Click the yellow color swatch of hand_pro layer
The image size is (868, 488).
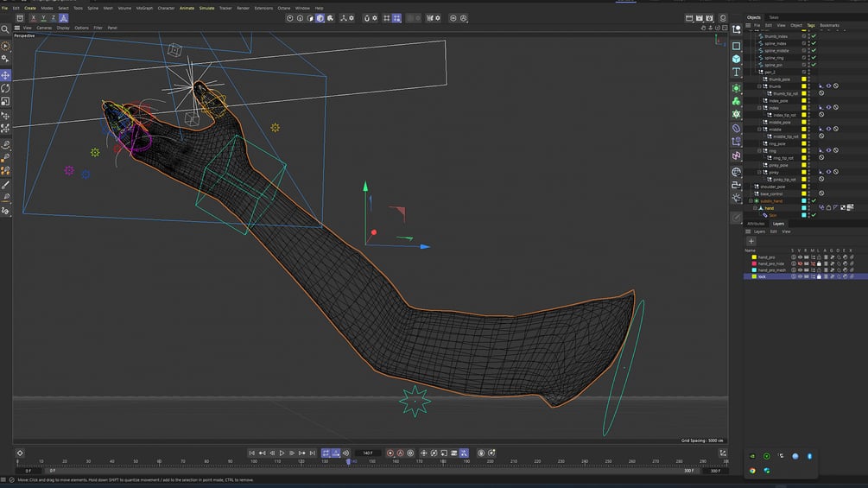(754, 257)
